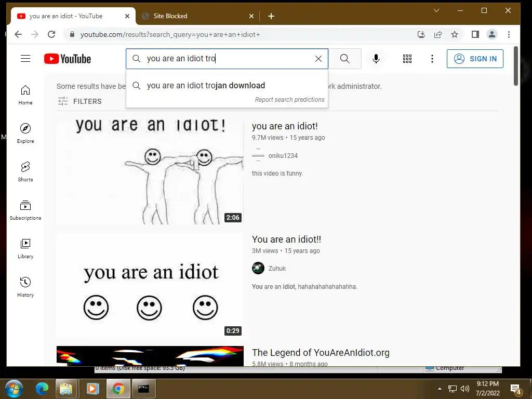Open Chrome profile avatar
This screenshot has height=399, width=532.
491,34
